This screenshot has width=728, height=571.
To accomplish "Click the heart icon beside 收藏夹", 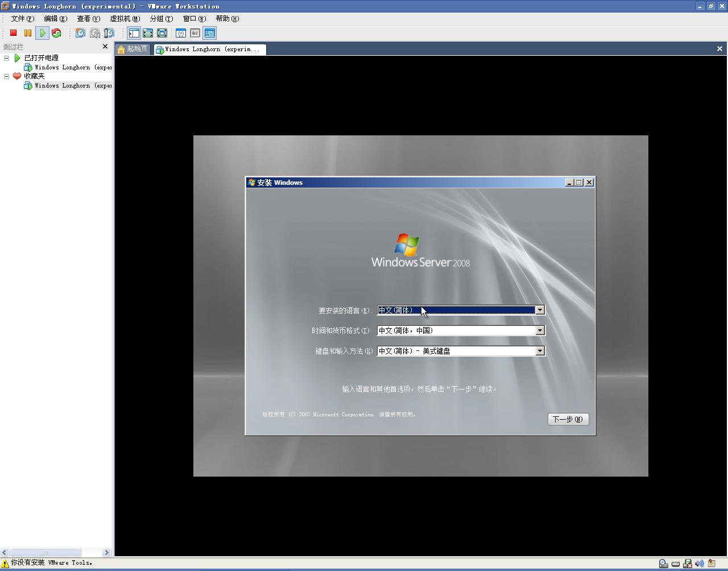I will 17,76.
